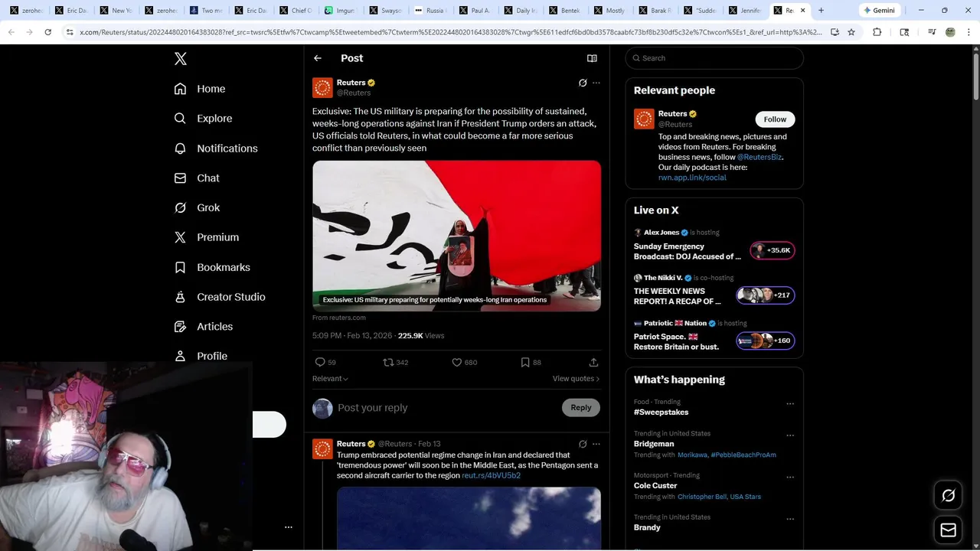The width and height of the screenshot is (980, 551).
Task: Open Bookmarks in sidebar
Action: tap(212, 267)
